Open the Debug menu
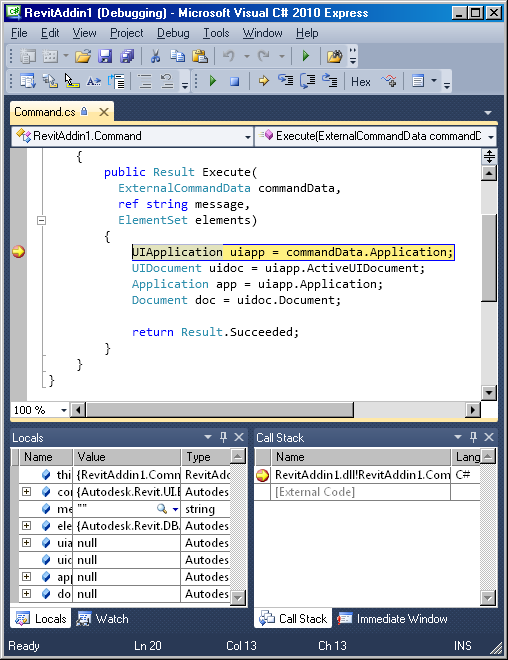This screenshot has width=508, height=660. [173, 33]
